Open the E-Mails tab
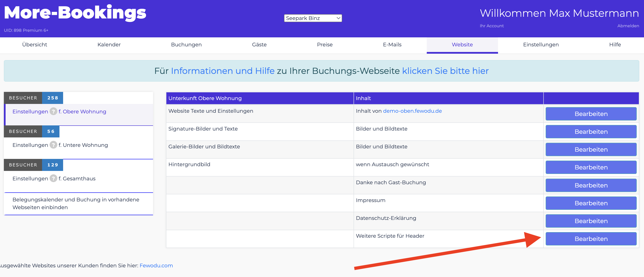644x277 pixels. tap(392, 45)
